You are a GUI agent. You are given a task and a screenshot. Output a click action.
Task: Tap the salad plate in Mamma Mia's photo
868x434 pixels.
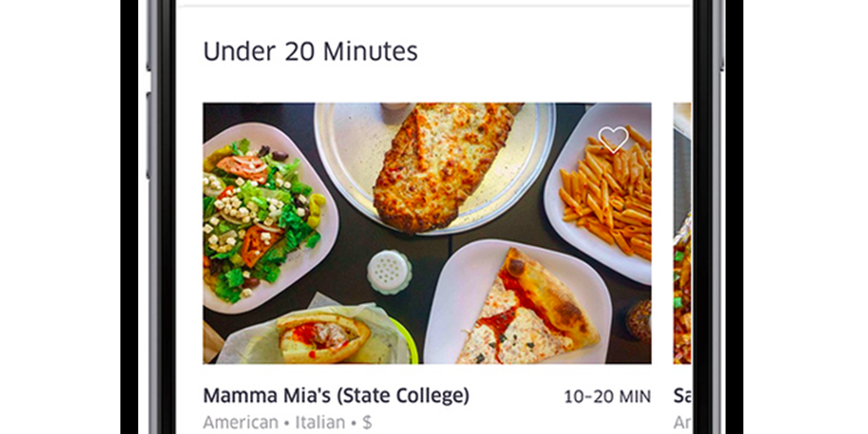coord(258,219)
